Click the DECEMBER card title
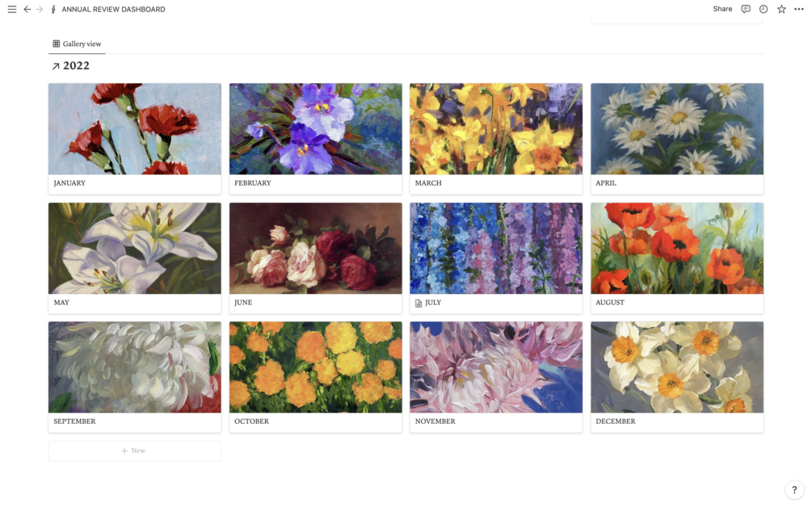The height and width of the screenshot is (507, 812). tap(616, 421)
